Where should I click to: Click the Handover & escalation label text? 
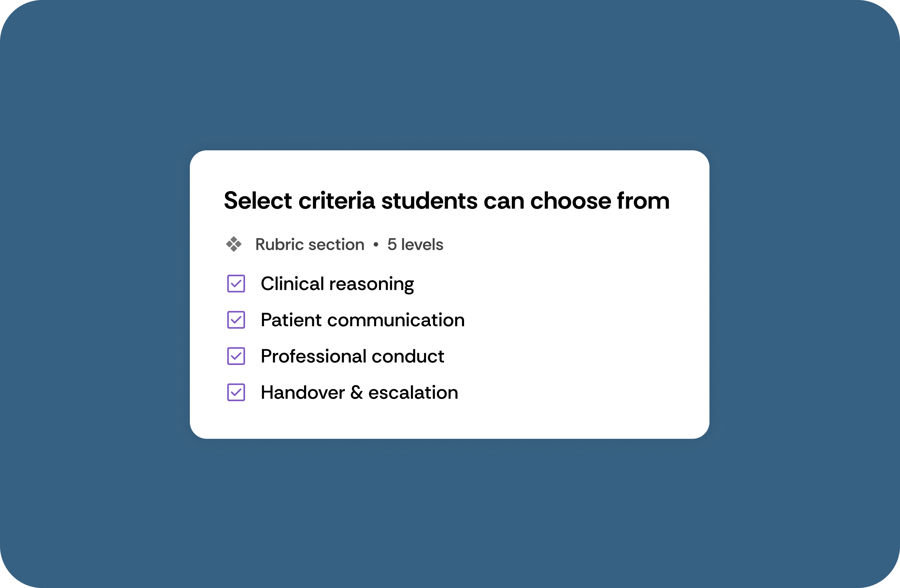coord(359,393)
